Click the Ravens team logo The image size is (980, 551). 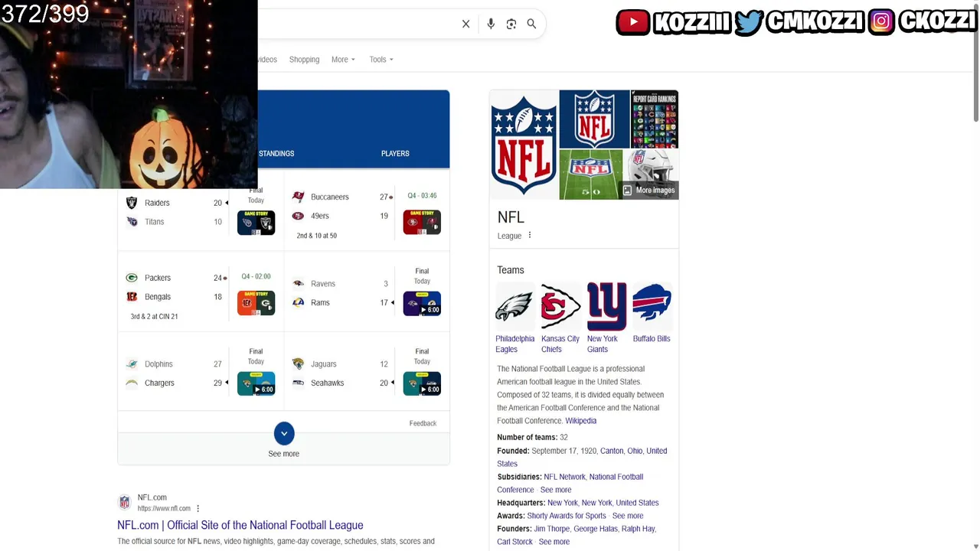pyautogui.click(x=298, y=283)
